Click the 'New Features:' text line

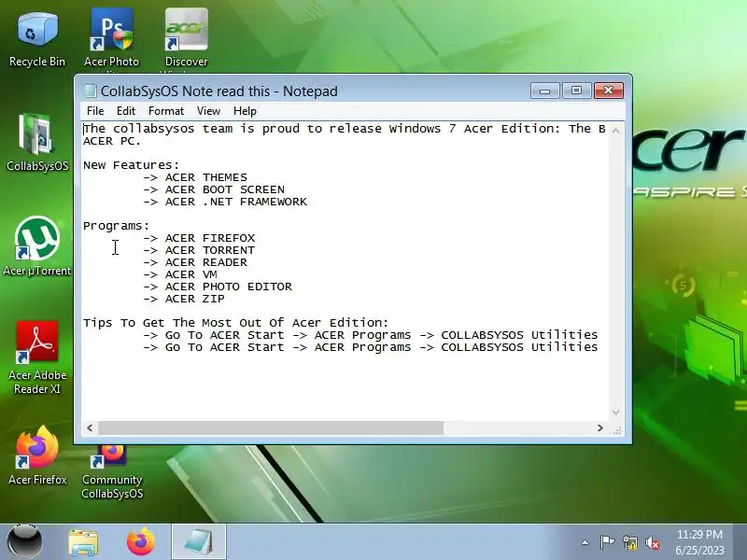tap(131, 165)
